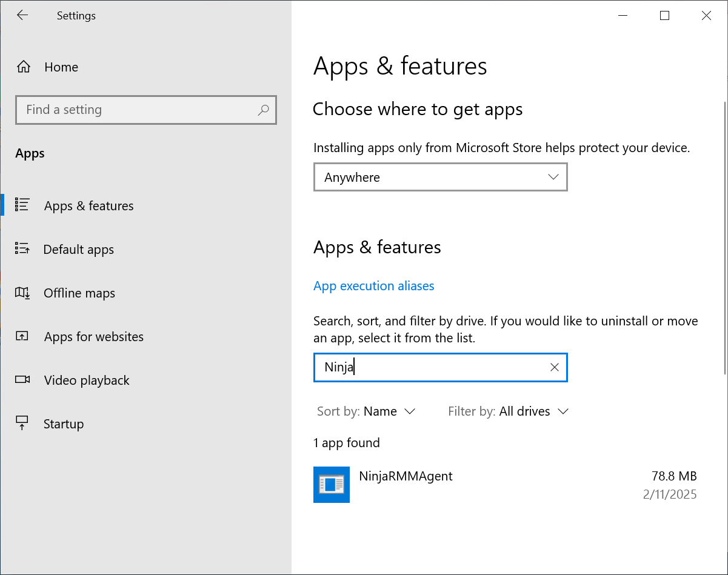
Task: Click the Video playback camera icon
Action: tap(22, 380)
